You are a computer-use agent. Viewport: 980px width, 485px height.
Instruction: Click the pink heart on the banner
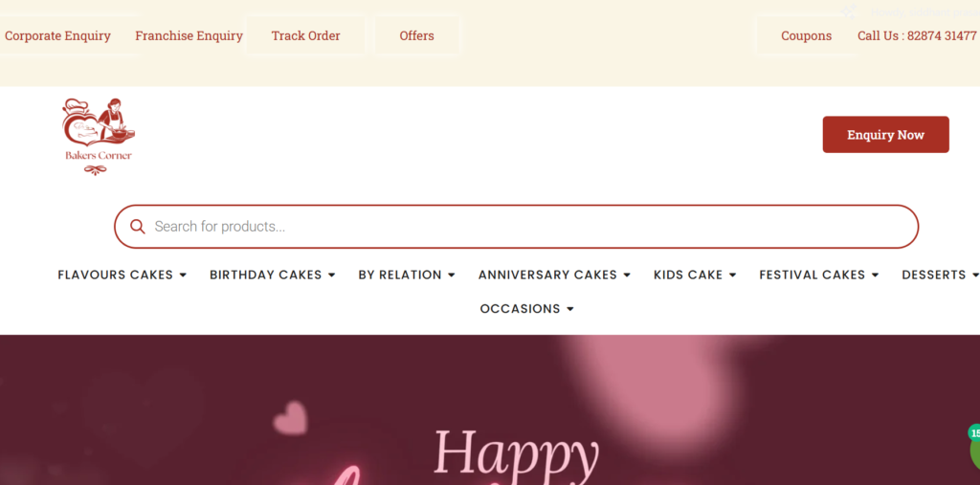point(291,417)
